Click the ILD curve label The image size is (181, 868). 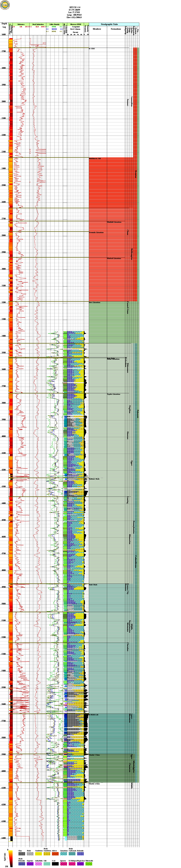(37, 27)
